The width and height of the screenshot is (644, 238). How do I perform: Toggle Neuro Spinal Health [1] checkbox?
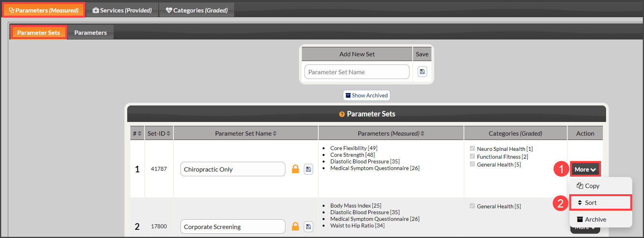(x=472, y=149)
